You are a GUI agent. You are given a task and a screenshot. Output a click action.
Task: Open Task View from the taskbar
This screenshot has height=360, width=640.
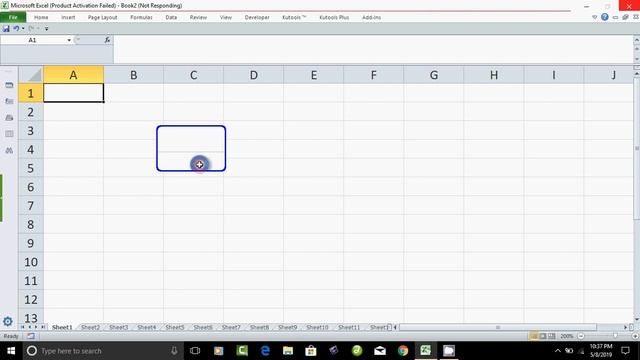coord(195,351)
